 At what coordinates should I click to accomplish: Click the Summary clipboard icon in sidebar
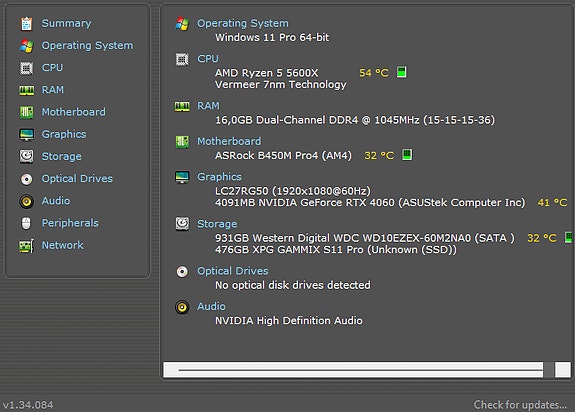pyautogui.click(x=26, y=23)
